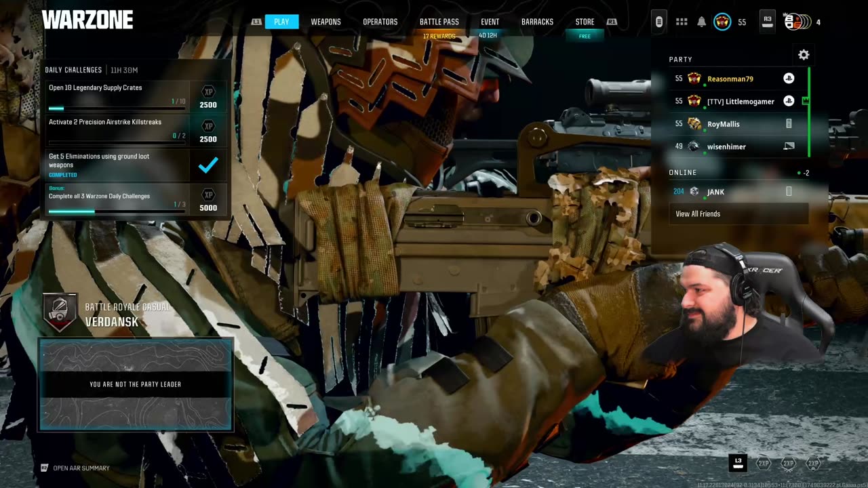
Task: Open the EVENT tab
Action: tap(490, 22)
